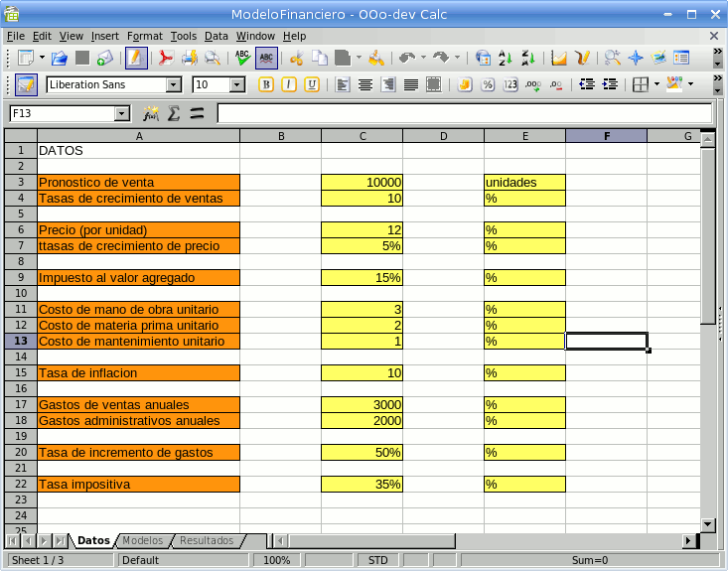The image size is (728, 571).
Task: Send the document as e-mail
Action: (x=105, y=58)
